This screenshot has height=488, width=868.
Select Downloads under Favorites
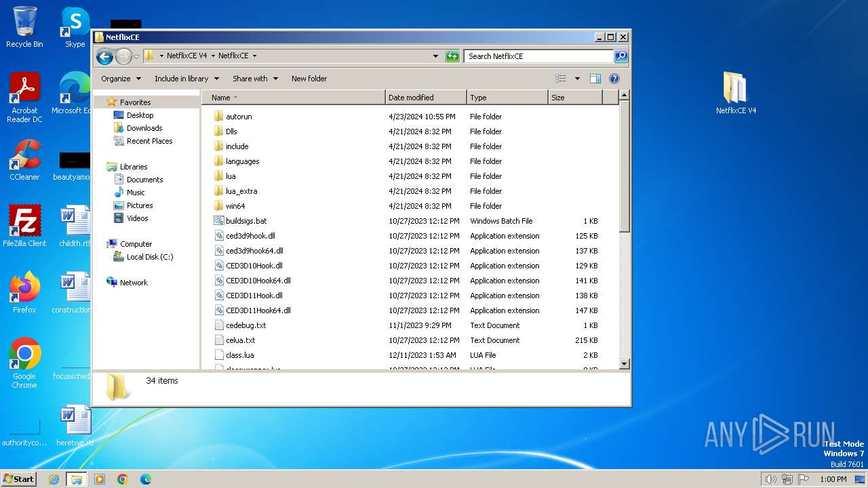click(144, 128)
